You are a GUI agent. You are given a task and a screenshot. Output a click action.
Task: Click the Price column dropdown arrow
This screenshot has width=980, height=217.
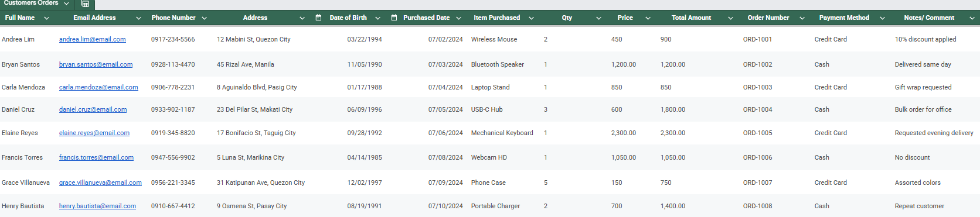coord(648,18)
